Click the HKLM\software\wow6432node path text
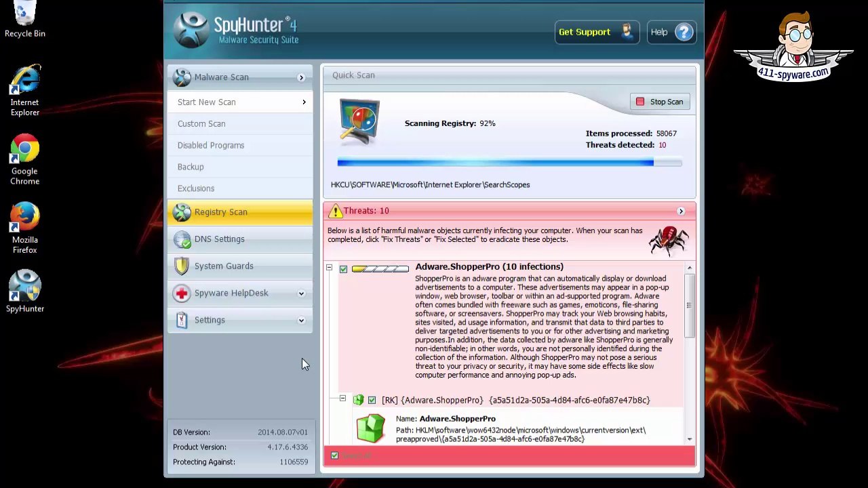Image resolution: width=868 pixels, height=488 pixels. click(x=521, y=435)
